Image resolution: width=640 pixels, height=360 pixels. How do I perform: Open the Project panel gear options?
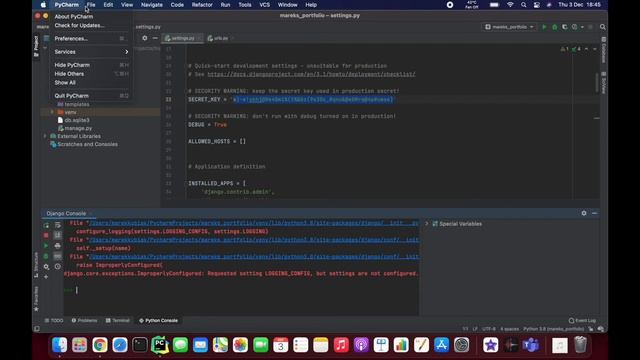coord(145,38)
